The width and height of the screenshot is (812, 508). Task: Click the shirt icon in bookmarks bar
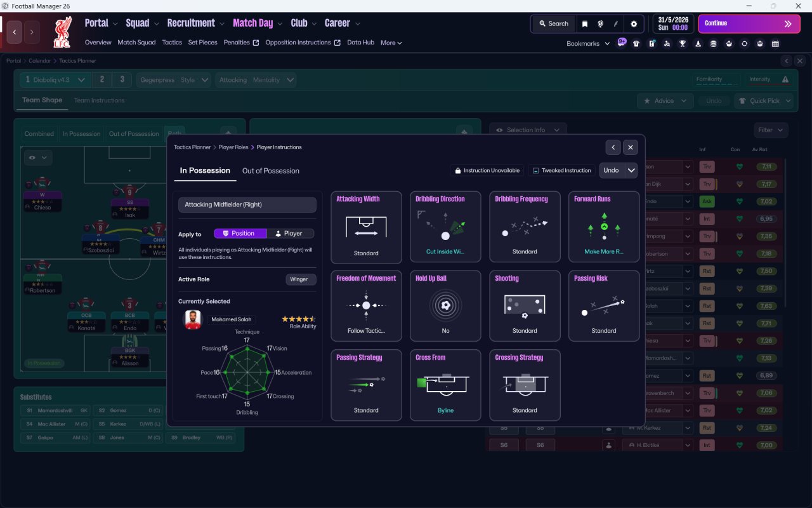coord(636,44)
